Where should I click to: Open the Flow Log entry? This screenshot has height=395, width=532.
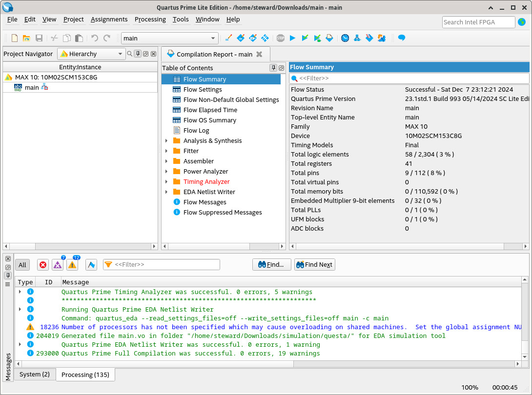(x=196, y=131)
